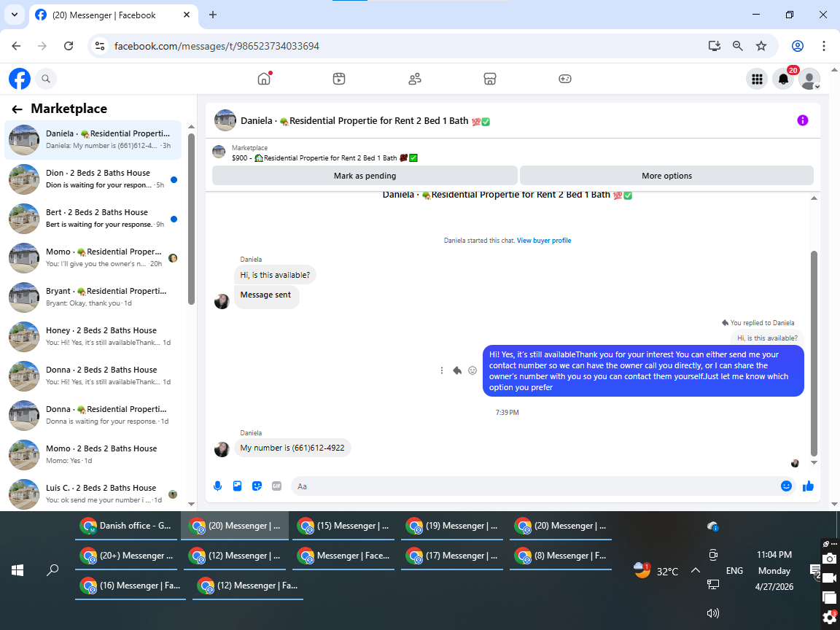Close the Messenger Facebook tab
The image size is (840, 630).
coord(187,15)
